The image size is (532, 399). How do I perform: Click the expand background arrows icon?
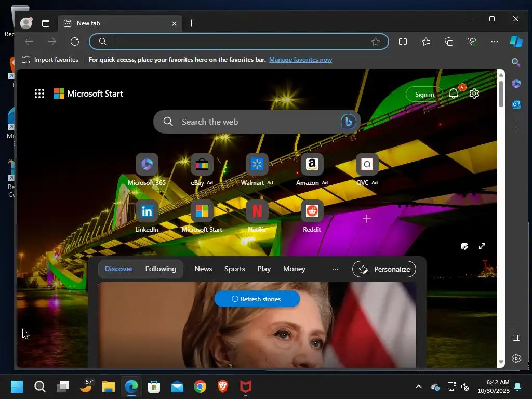(482, 246)
